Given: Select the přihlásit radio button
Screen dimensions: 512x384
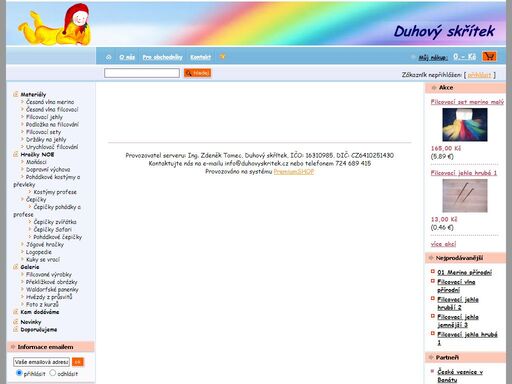Looking at the screenshot, I should (19, 373).
